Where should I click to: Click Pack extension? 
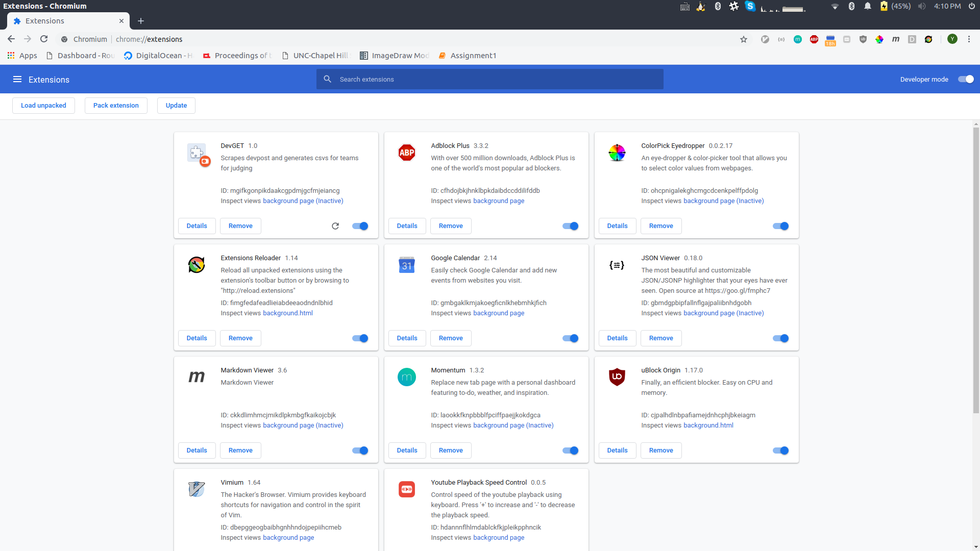(x=116, y=106)
